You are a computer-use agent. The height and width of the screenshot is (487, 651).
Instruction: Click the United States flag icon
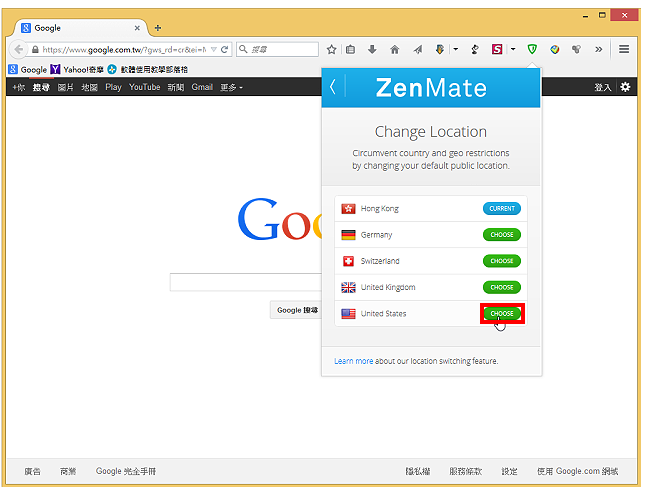[x=348, y=313]
